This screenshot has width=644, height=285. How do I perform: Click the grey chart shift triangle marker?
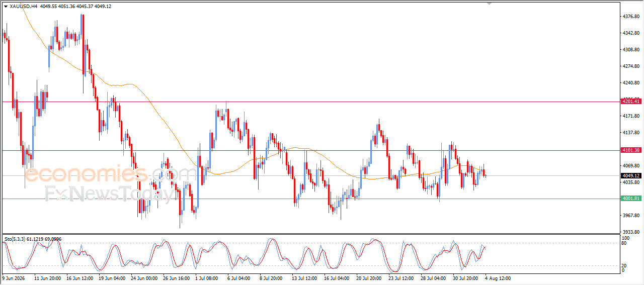[x=489, y=4]
